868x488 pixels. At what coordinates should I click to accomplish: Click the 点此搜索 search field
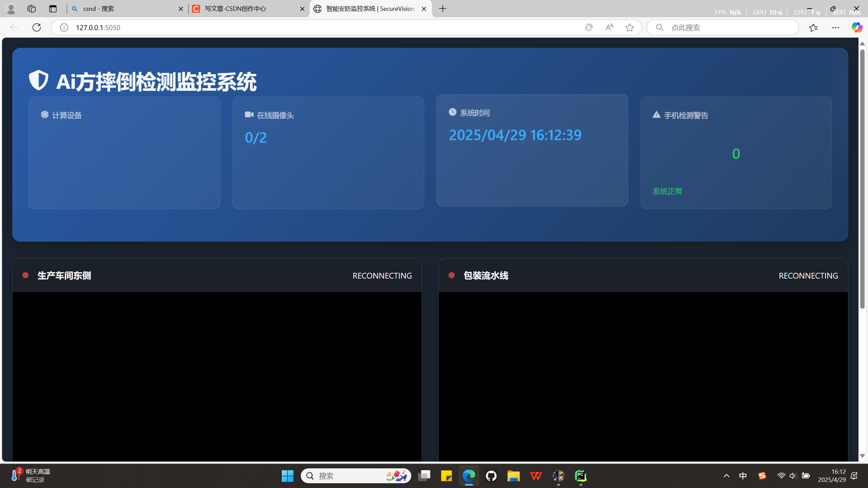point(729,27)
